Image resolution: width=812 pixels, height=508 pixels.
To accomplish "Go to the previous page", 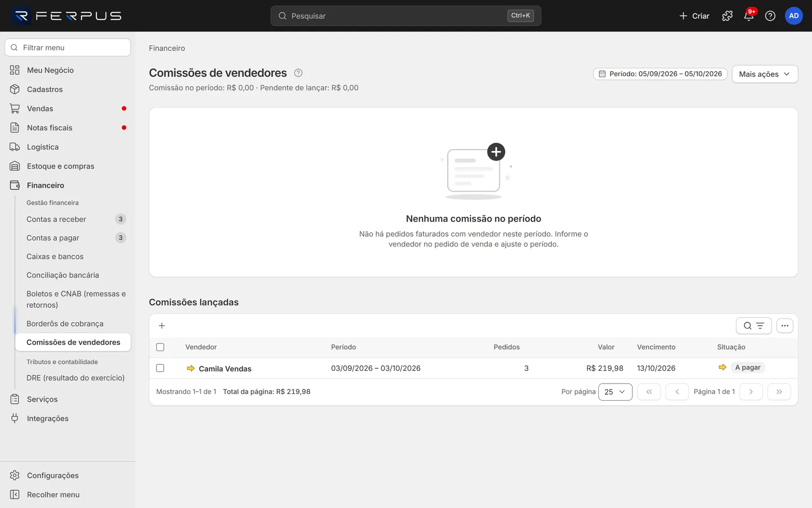I will coord(677,392).
